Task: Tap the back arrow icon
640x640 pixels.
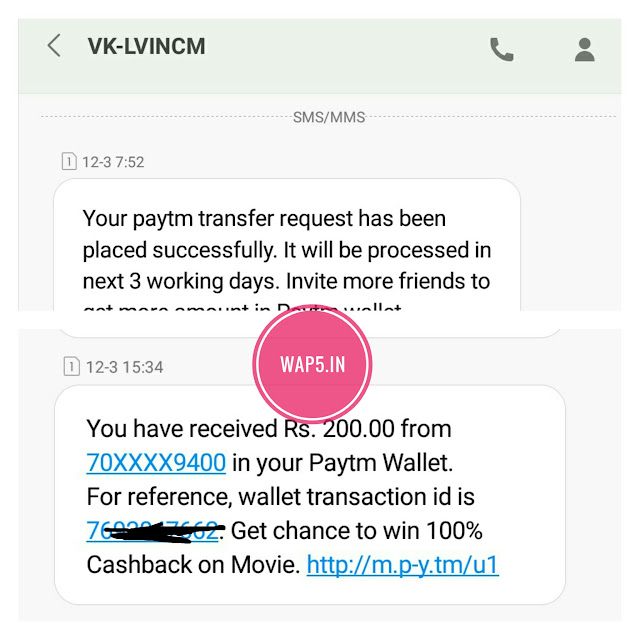Action: 54,45
